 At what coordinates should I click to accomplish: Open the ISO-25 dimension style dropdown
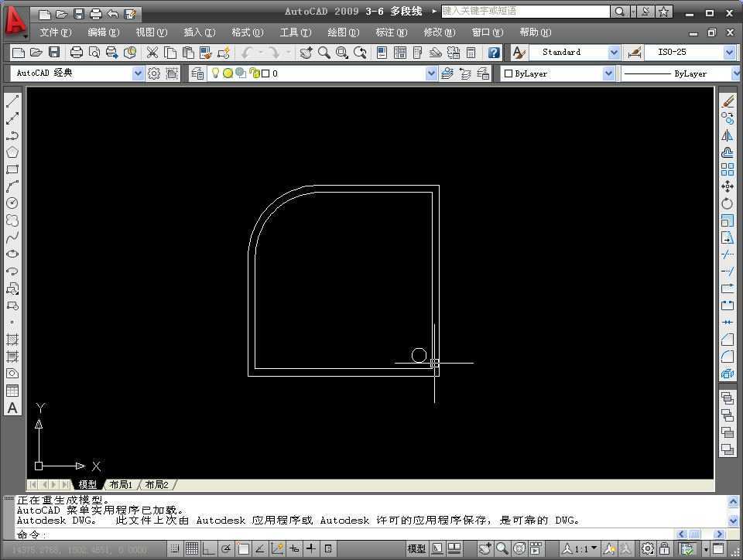click(x=730, y=52)
